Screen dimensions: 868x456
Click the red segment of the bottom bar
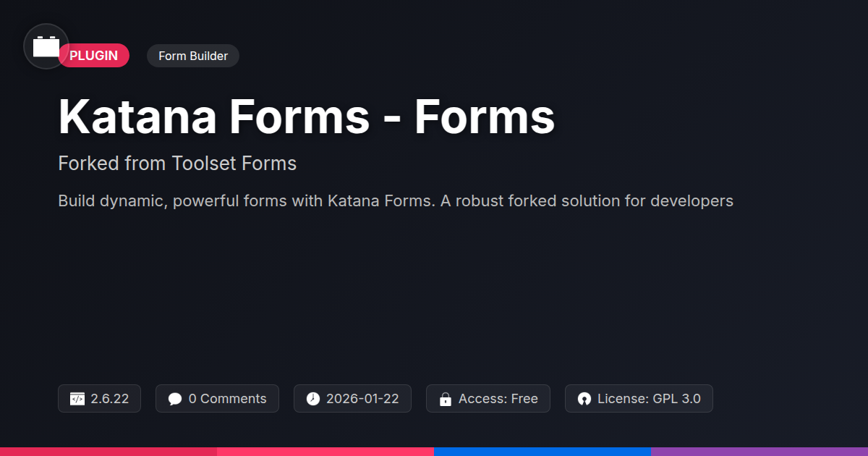109,451
